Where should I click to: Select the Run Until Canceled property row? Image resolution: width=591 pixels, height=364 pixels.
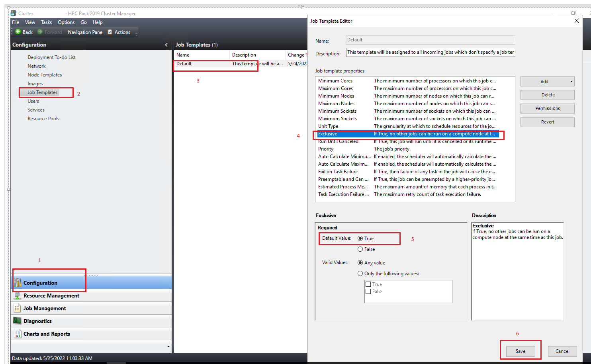coord(407,141)
